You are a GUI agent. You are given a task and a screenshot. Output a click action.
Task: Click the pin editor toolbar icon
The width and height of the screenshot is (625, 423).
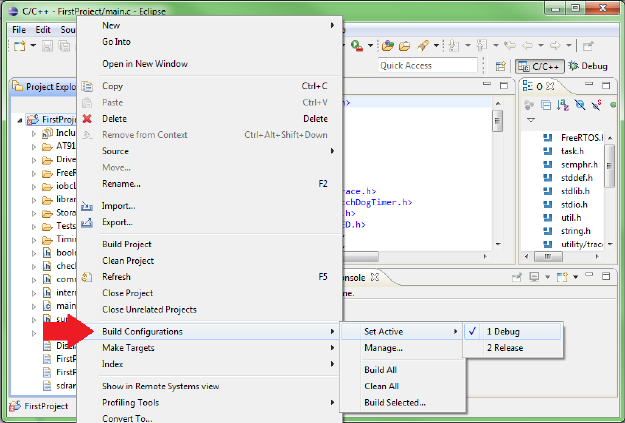(588, 46)
